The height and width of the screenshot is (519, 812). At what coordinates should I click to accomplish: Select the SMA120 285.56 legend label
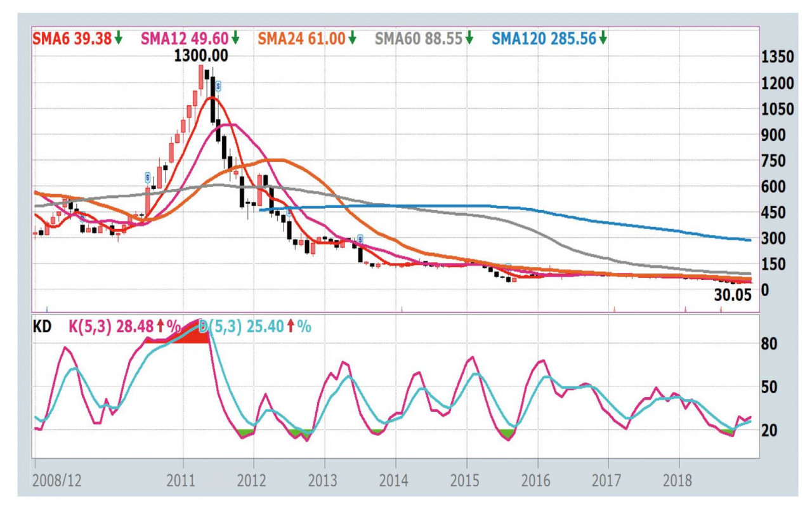tap(544, 38)
